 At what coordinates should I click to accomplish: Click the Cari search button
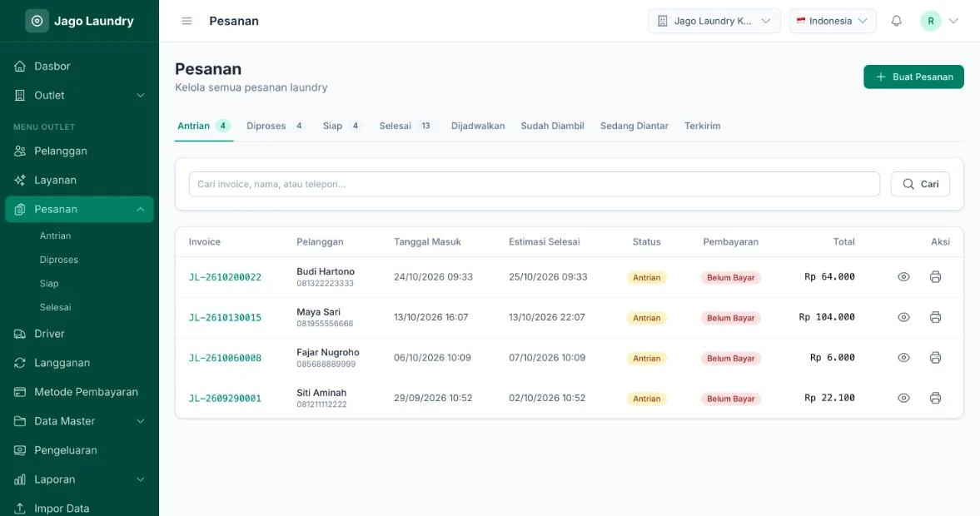920,184
